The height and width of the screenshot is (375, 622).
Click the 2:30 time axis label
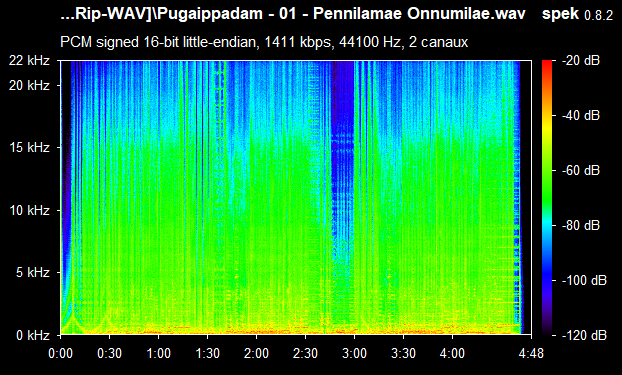point(305,353)
